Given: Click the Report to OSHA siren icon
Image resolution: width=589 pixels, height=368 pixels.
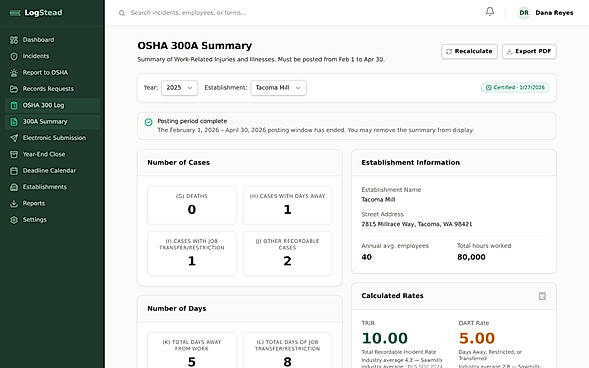Looking at the screenshot, I should [x=14, y=72].
